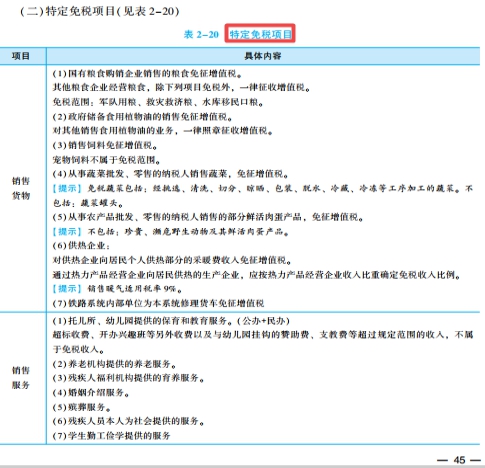Viewport: 485px width, 468px height.
Task: Click the 销售货物 row label
Action: 21,188
